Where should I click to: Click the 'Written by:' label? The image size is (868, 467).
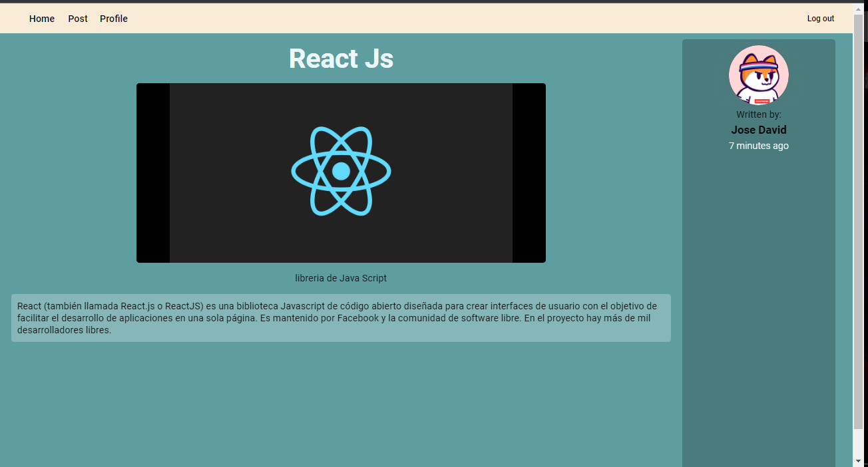coord(759,114)
